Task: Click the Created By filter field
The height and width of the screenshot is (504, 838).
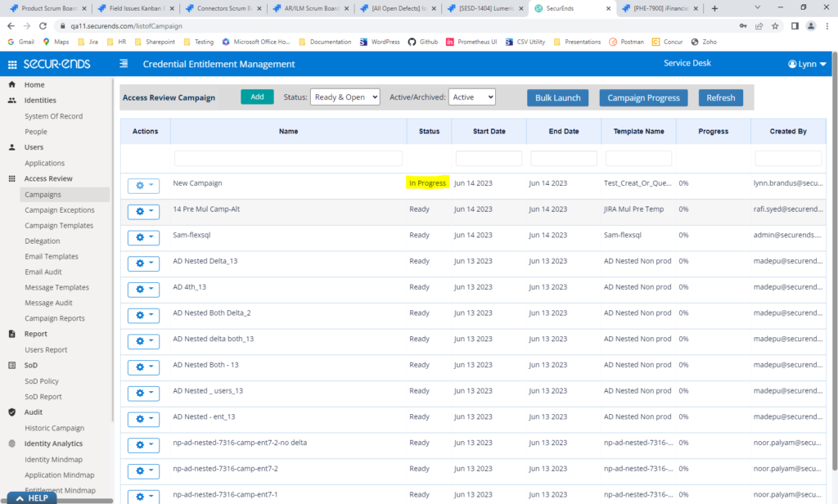Action: coord(788,158)
